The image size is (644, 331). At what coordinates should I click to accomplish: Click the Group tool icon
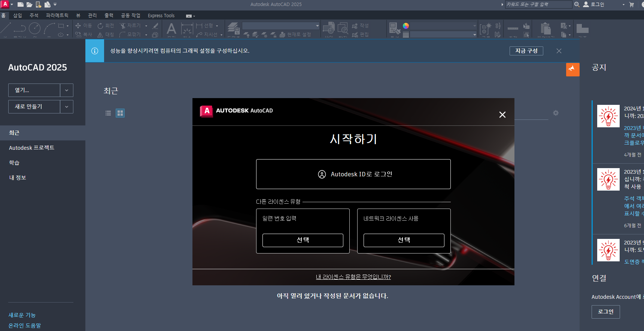point(486,28)
